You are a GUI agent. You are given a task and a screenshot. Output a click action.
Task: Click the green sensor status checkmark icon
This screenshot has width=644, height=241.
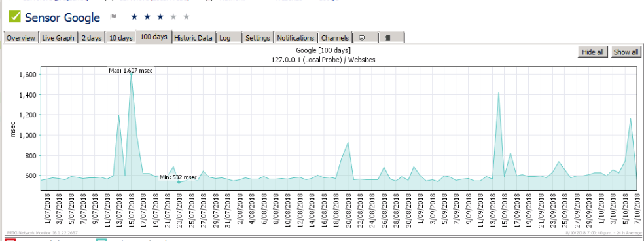point(15,17)
